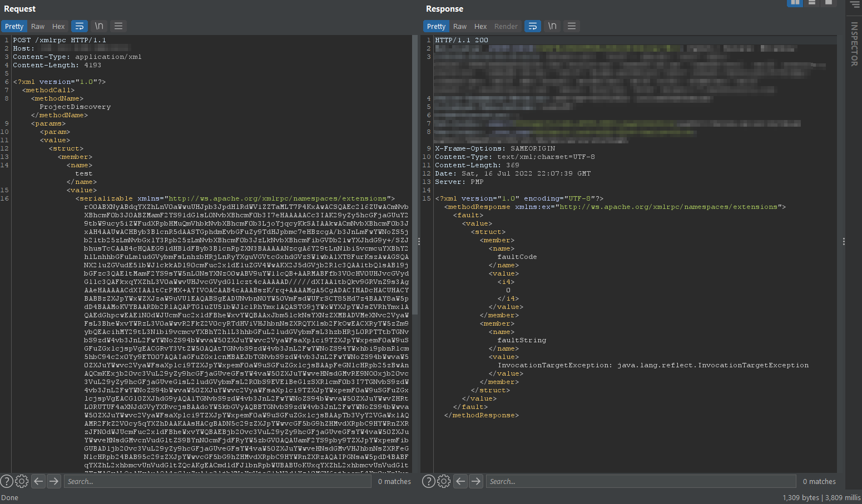
Task: Toggle word wrap in the Request editor
Action: pyautogui.click(x=80, y=26)
